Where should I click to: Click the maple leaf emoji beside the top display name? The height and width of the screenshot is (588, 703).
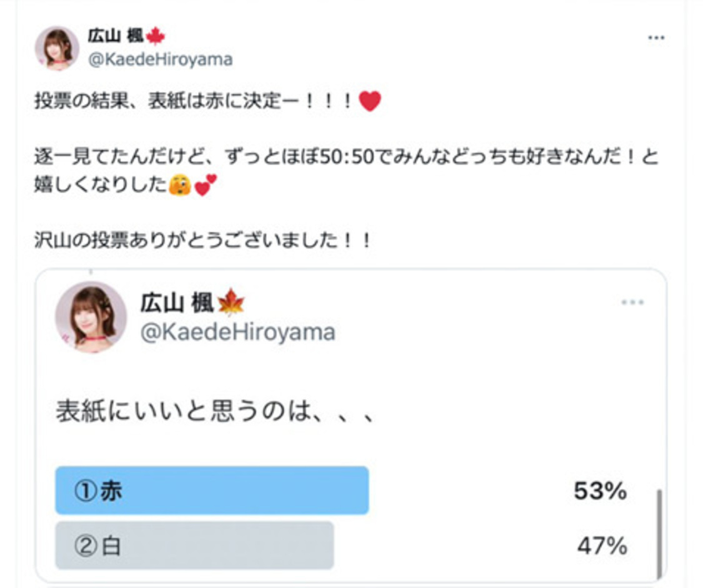(155, 37)
